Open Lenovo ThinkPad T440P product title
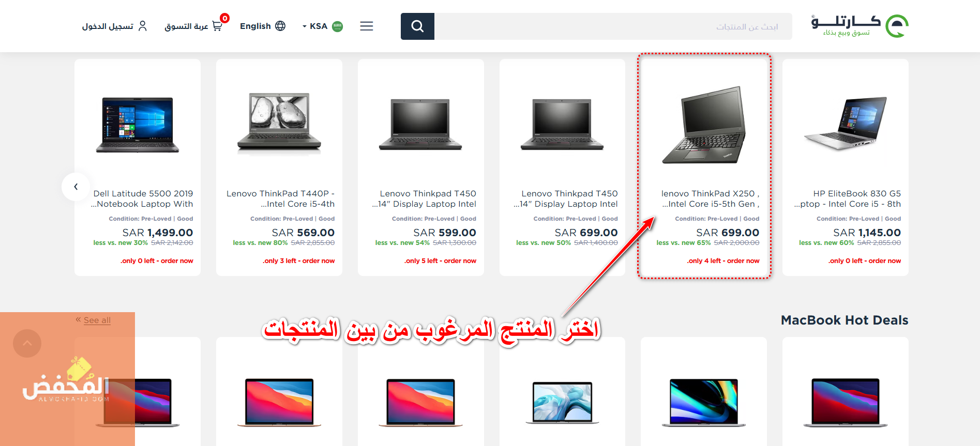The width and height of the screenshot is (980, 446). click(x=280, y=199)
